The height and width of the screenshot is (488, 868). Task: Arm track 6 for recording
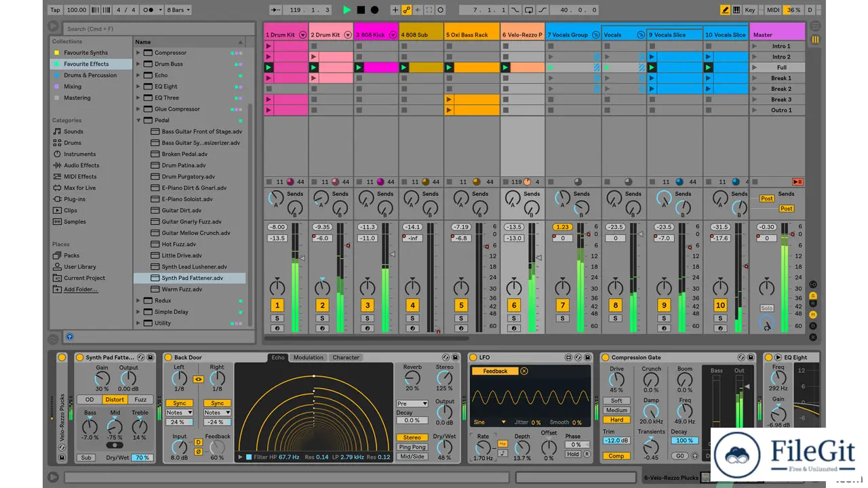pos(513,328)
